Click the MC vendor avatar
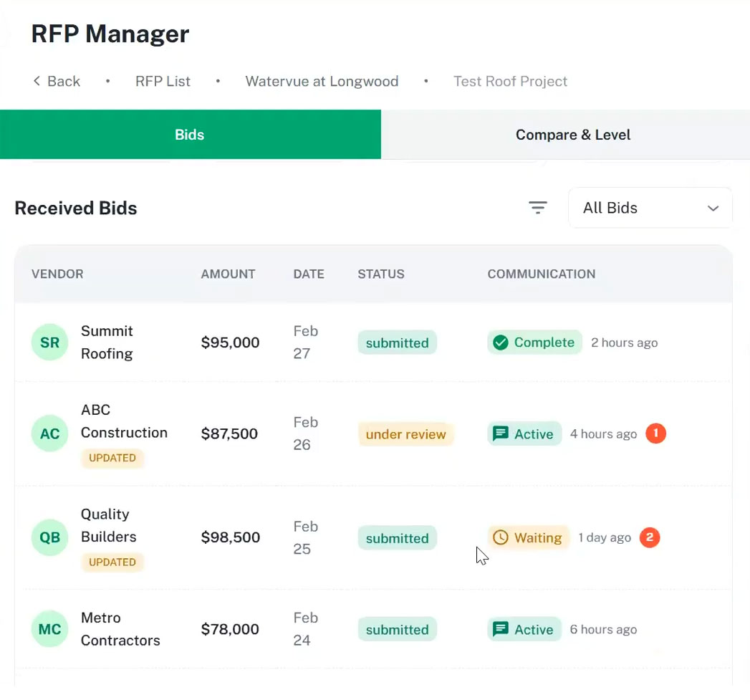750x700 pixels. 49,628
